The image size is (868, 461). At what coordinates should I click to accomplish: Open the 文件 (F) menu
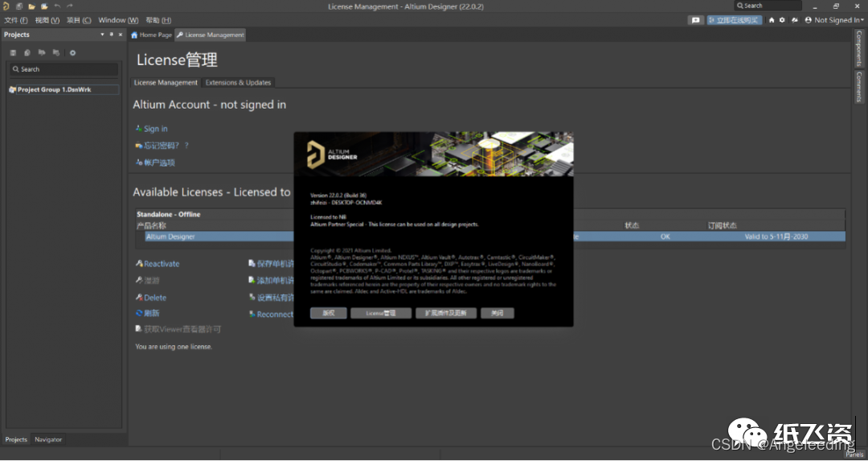click(16, 20)
